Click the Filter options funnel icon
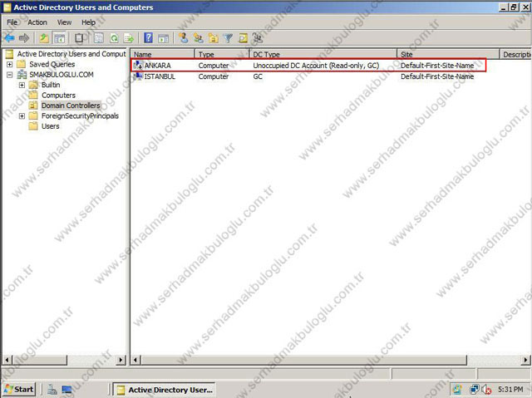Screen dimensions: 532x398 pyautogui.click(x=228, y=38)
